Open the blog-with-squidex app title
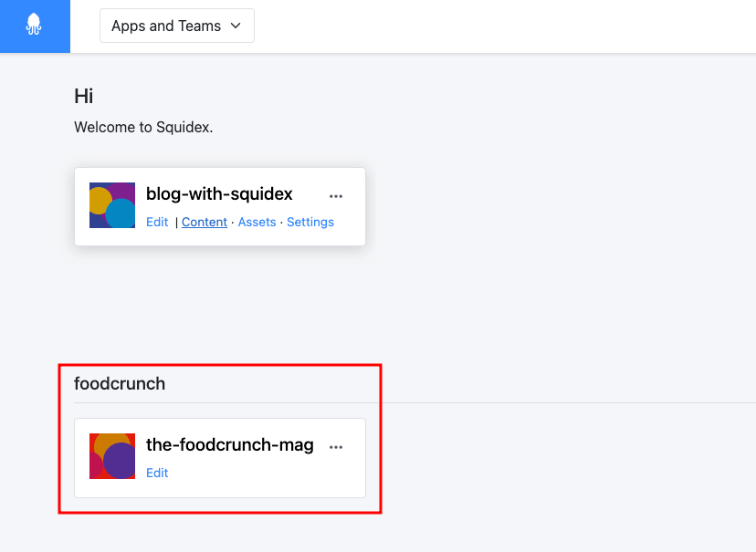This screenshot has width=756, height=552. (219, 193)
